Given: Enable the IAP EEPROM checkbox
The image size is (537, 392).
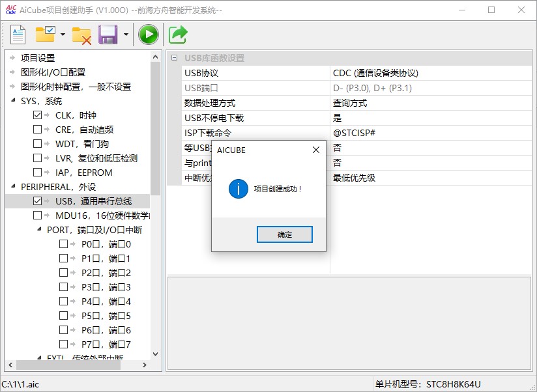Looking at the screenshot, I should click(37, 173).
